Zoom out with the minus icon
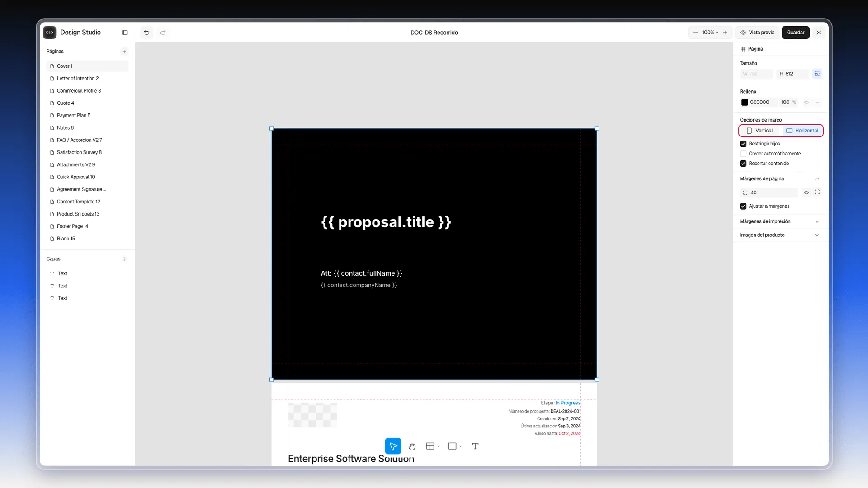 pos(695,33)
